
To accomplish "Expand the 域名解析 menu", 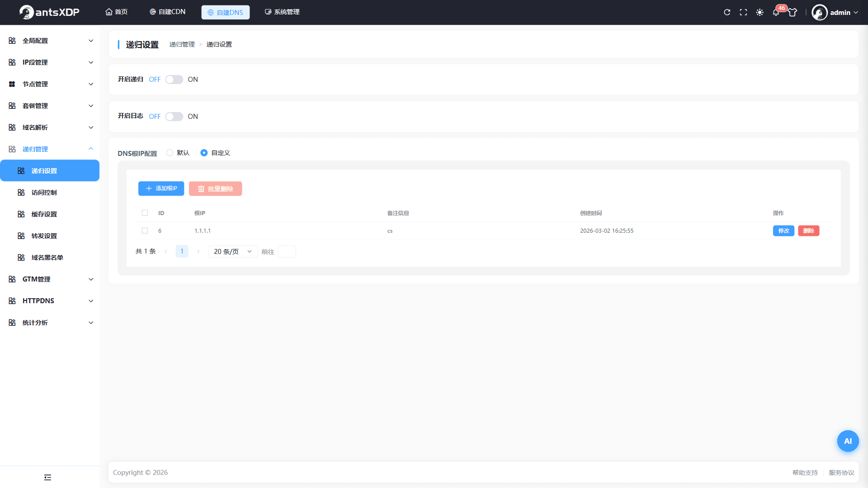I will [50, 127].
